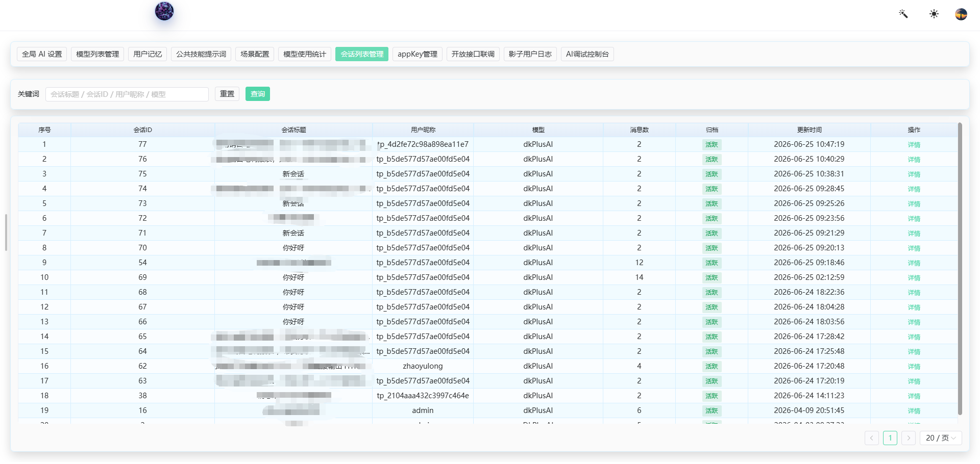Open the AI调试控制台 tab
This screenshot has height=464, width=980.
click(587, 54)
